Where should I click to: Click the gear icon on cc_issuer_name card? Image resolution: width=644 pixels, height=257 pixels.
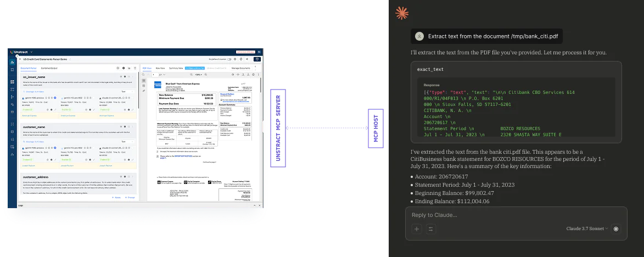125,77
